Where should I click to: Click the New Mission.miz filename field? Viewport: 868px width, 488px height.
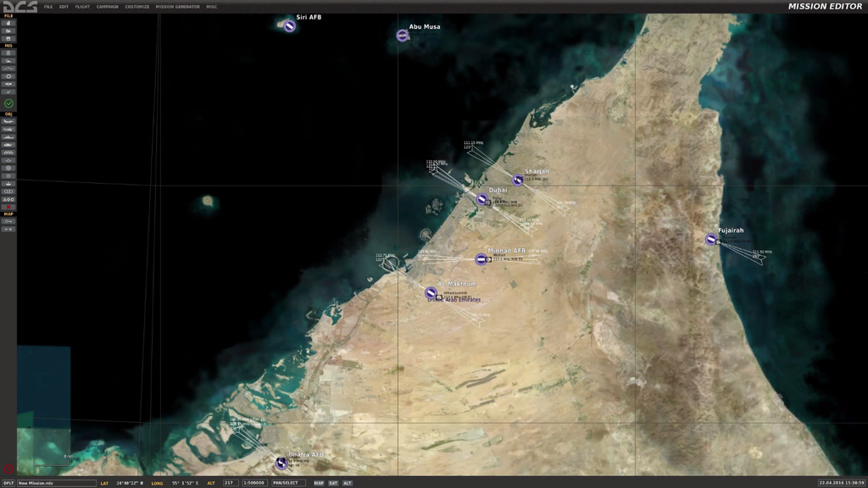(x=56, y=483)
